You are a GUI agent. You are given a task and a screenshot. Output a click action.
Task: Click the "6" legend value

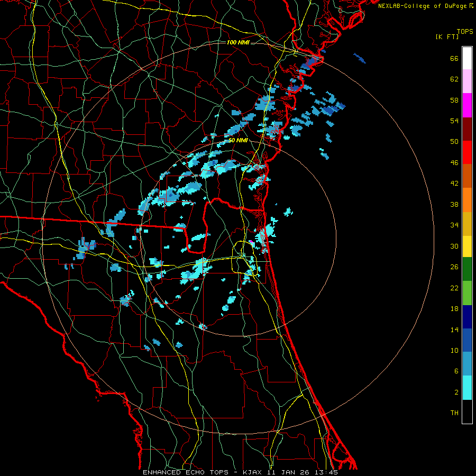456,371
